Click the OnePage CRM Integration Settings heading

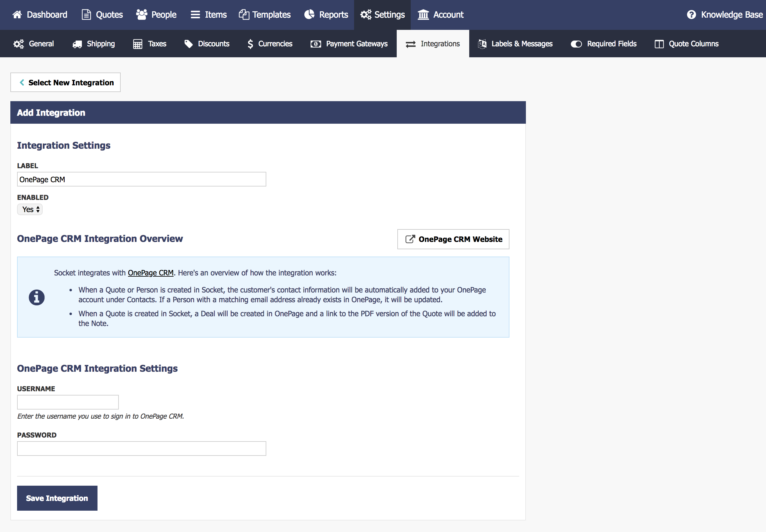tap(97, 368)
